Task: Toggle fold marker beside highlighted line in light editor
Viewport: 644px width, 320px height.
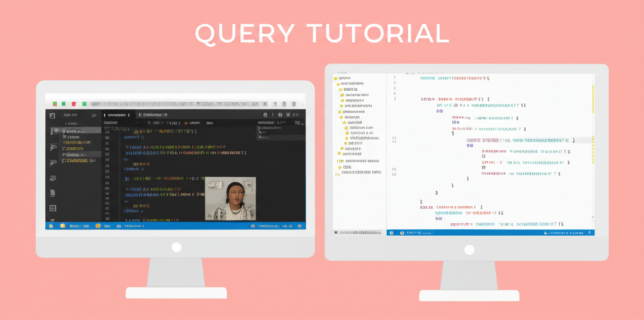Action: (394, 138)
